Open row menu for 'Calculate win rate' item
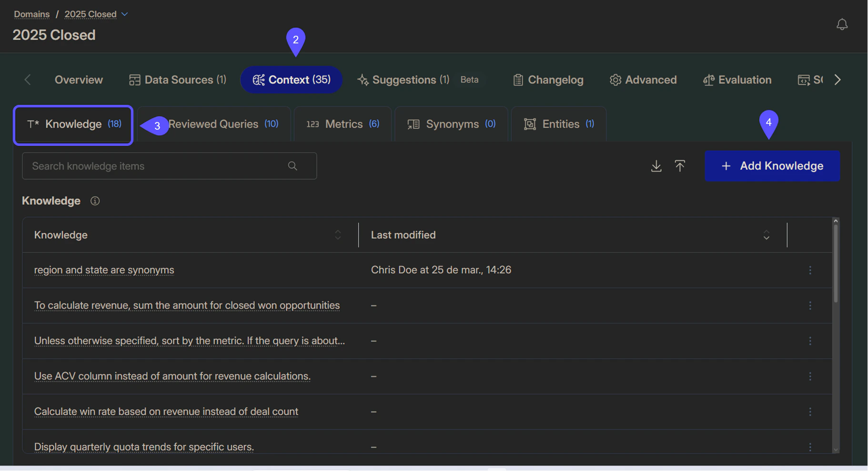Image resolution: width=868 pixels, height=471 pixels. coord(810,411)
